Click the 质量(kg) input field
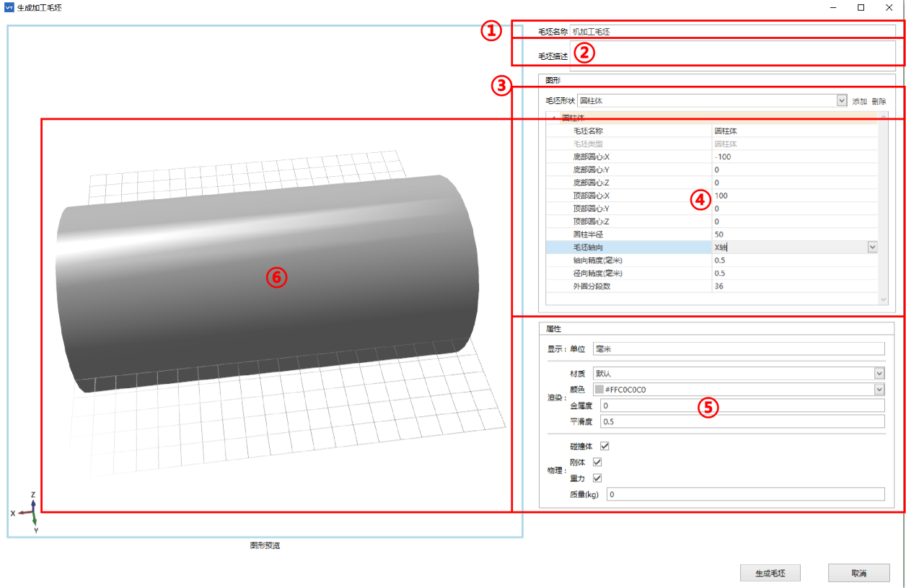Image resolution: width=906 pixels, height=588 pixels. (746, 494)
